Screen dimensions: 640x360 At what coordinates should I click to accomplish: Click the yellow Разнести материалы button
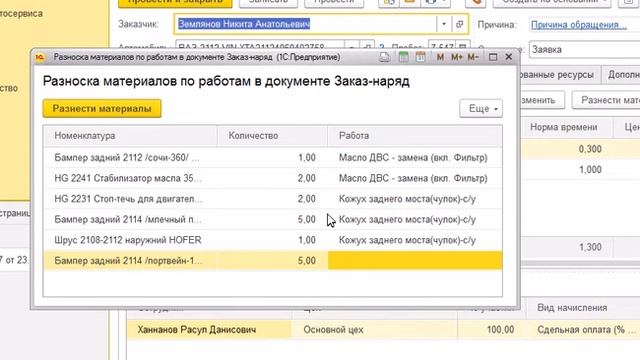[102, 109]
